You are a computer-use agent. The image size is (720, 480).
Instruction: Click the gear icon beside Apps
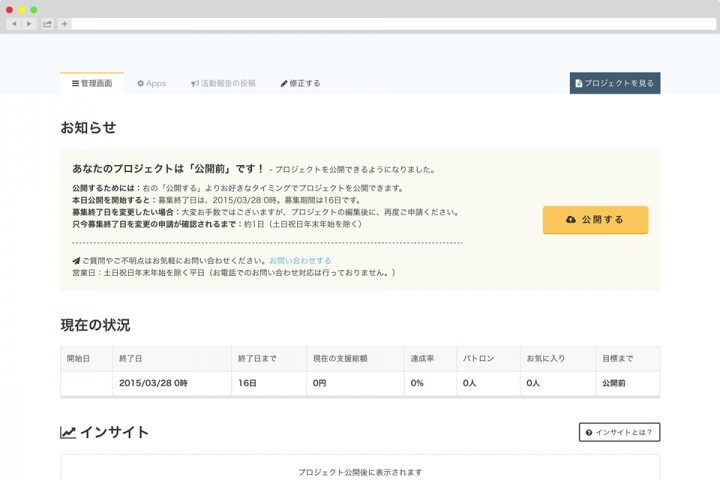tap(141, 83)
